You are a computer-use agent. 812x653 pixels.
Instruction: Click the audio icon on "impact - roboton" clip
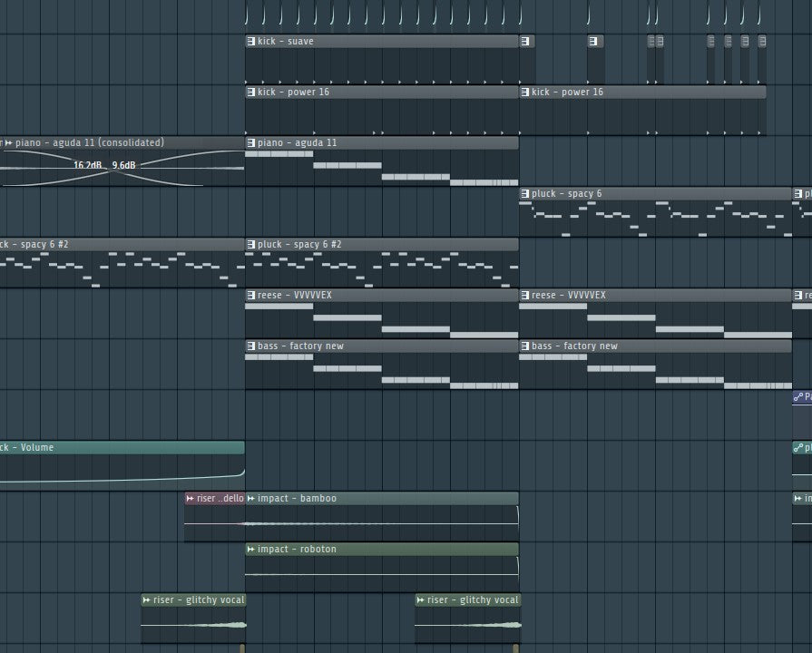[251, 550]
